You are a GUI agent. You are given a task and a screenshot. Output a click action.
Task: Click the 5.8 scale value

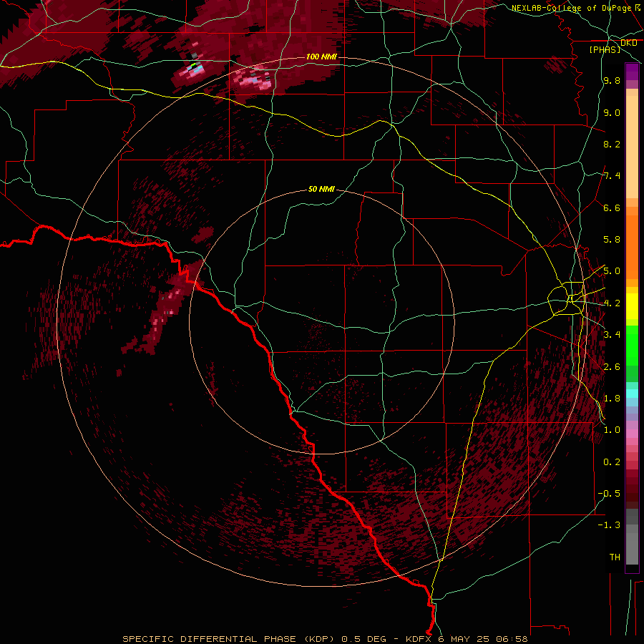pyautogui.click(x=612, y=240)
